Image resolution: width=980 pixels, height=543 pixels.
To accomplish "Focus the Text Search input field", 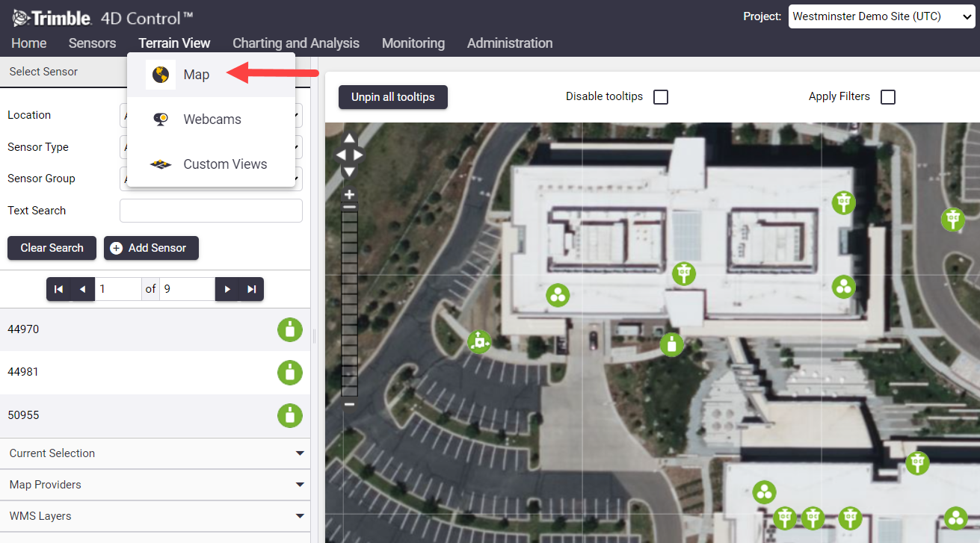I will 211,211.
